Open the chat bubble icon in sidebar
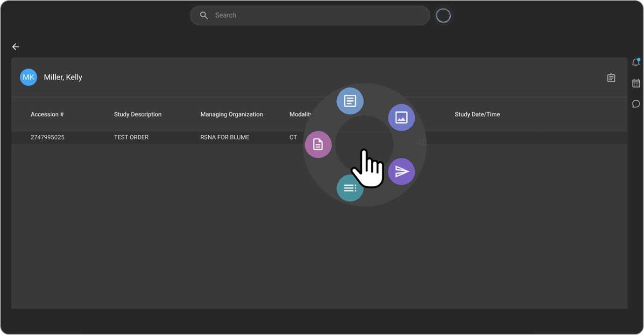Viewport: 644px width, 335px height. (636, 104)
